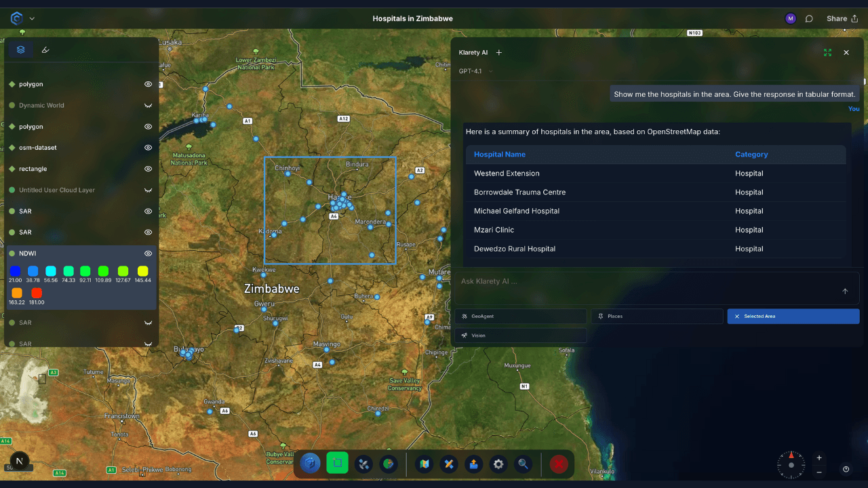Click the green rectangle selection tool

coord(337,464)
